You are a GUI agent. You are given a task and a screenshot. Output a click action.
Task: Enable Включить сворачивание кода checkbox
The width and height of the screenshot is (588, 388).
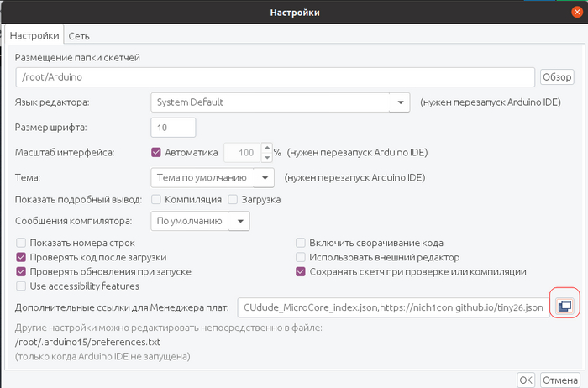point(301,243)
